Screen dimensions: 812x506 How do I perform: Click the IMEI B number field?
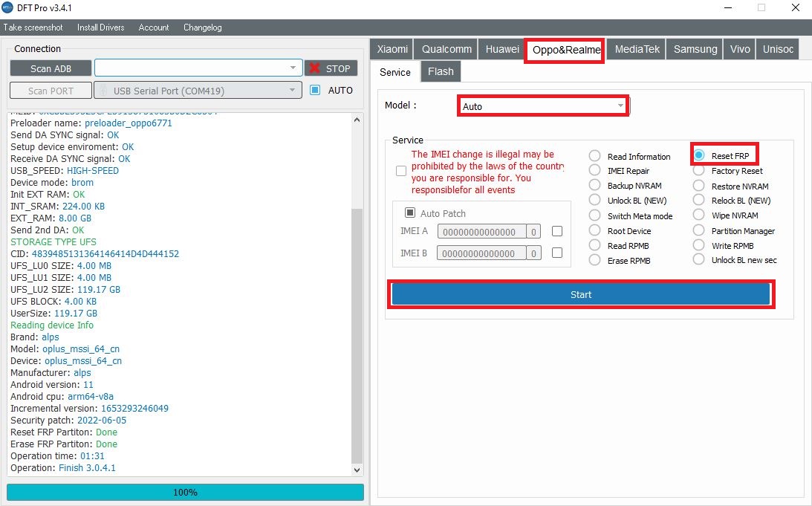click(x=481, y=253)
